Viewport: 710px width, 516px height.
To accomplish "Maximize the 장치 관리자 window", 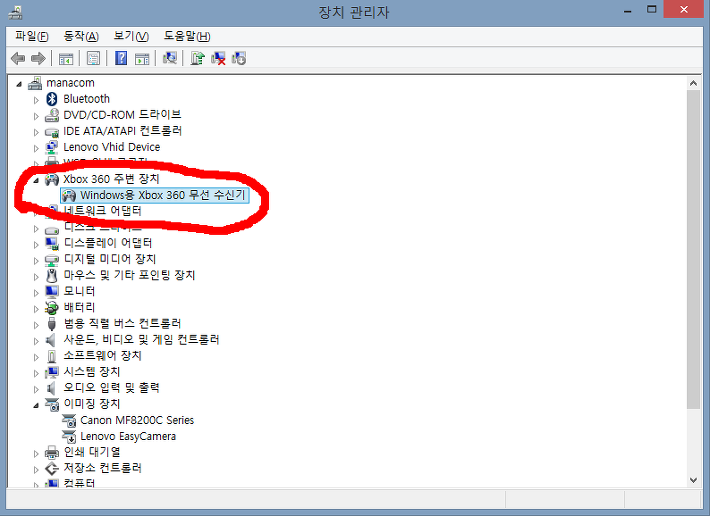I will pyautogui.click(x=652, y=10).
